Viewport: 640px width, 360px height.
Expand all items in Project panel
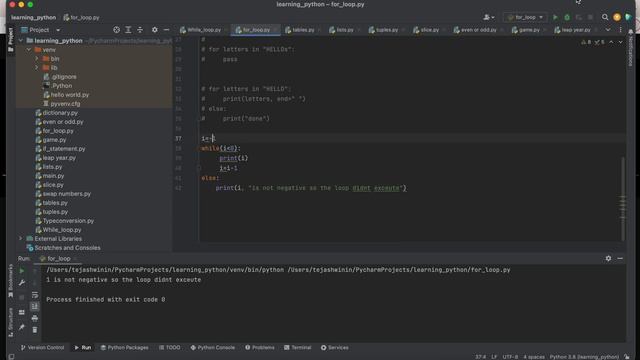(128, 30)
